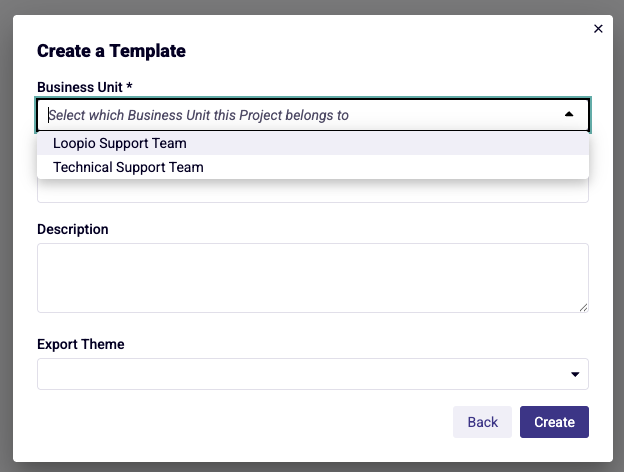
Task: Click the Export Theme label
Action: pos(81,344)
